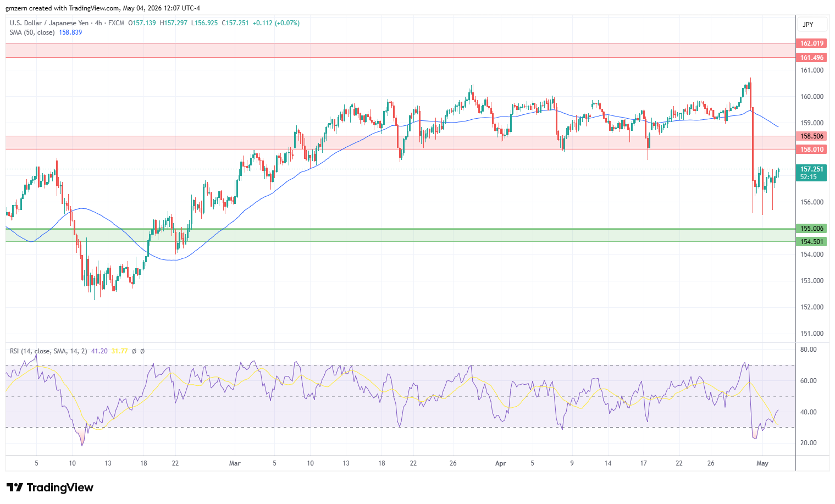The height and width of the screenshot is (504, 835).
Task: Click the 161.000 price axis label
Action: pyautogui.click(x=811, y=70)
